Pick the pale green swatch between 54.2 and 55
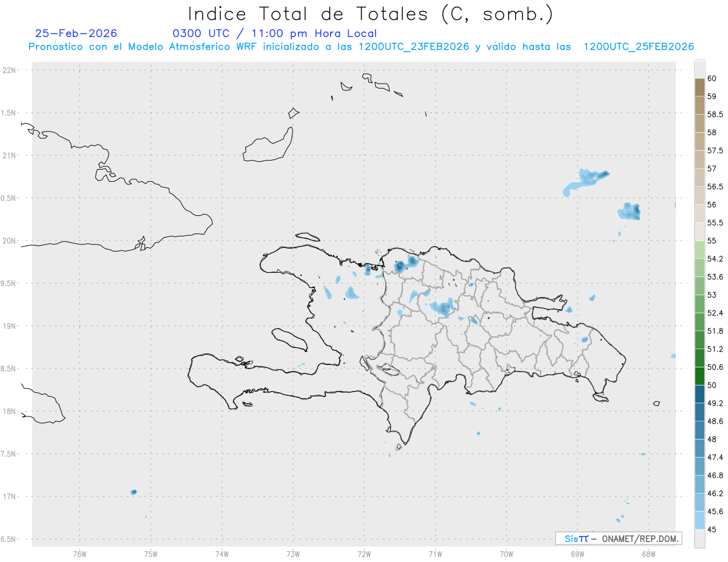Image resolution: width=728 pixels, height=562 pixels. tap(699, 250)
